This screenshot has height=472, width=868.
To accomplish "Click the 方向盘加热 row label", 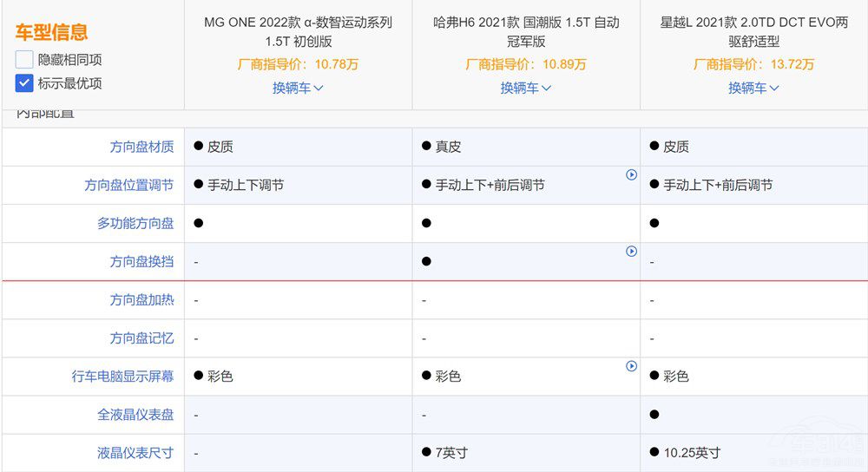I will (141, 300).
